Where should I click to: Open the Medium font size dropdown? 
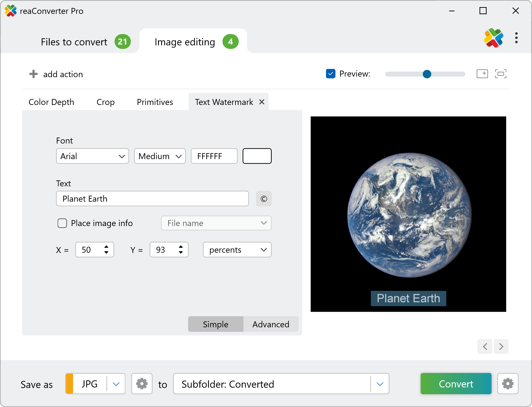(x=160, y=156)
